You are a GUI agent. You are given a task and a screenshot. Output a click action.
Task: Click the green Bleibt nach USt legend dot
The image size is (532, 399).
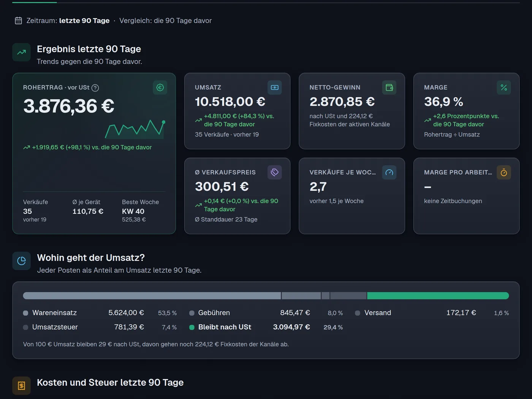click(x=192, y=327)
